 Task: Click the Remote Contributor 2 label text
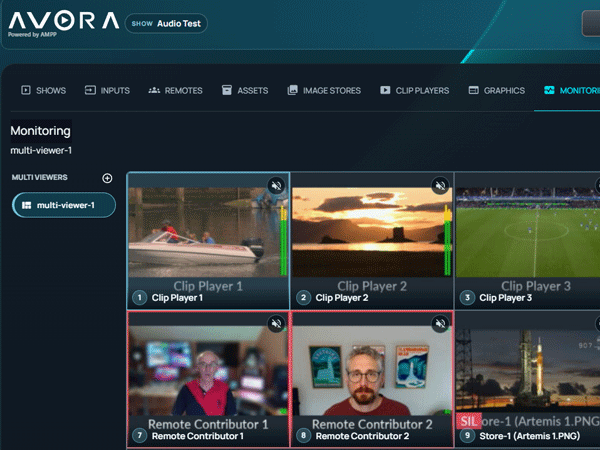point(362,436)
